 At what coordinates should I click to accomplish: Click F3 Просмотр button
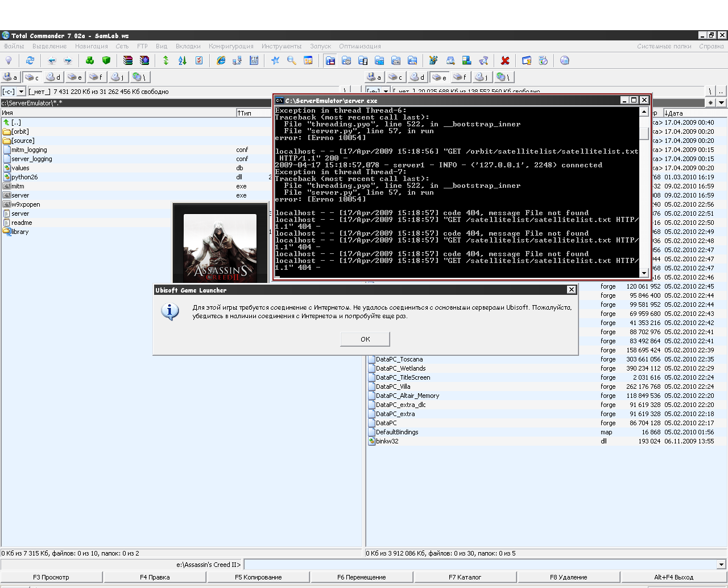(x=51, y=577)
